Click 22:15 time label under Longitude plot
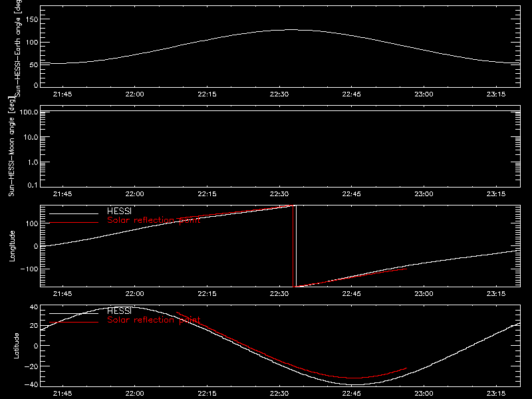The height and width of the screenshot is (399, 532). (x=207, y=293)
